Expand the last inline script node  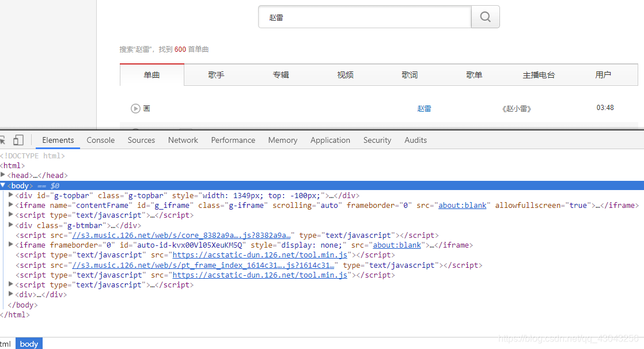tap(11, 284)
